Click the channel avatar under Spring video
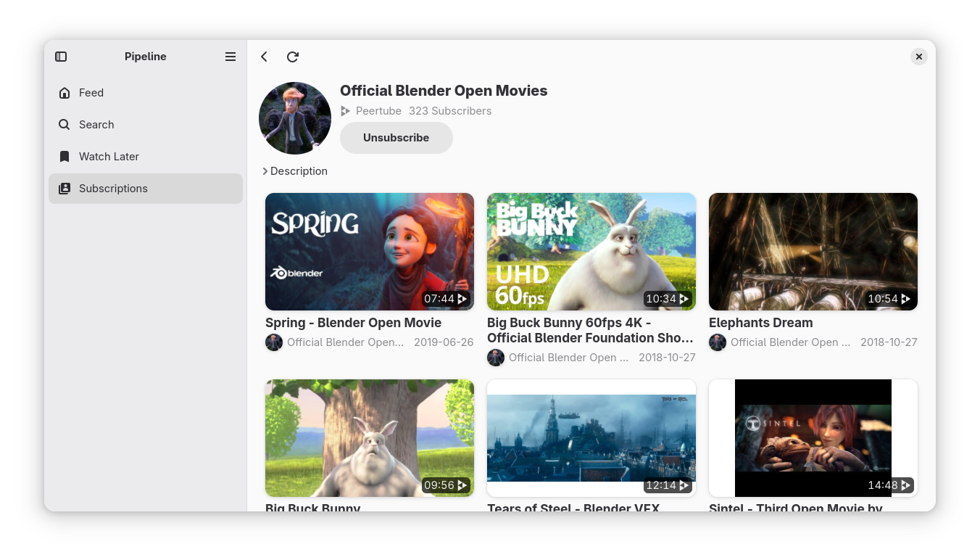 (274, 342)
